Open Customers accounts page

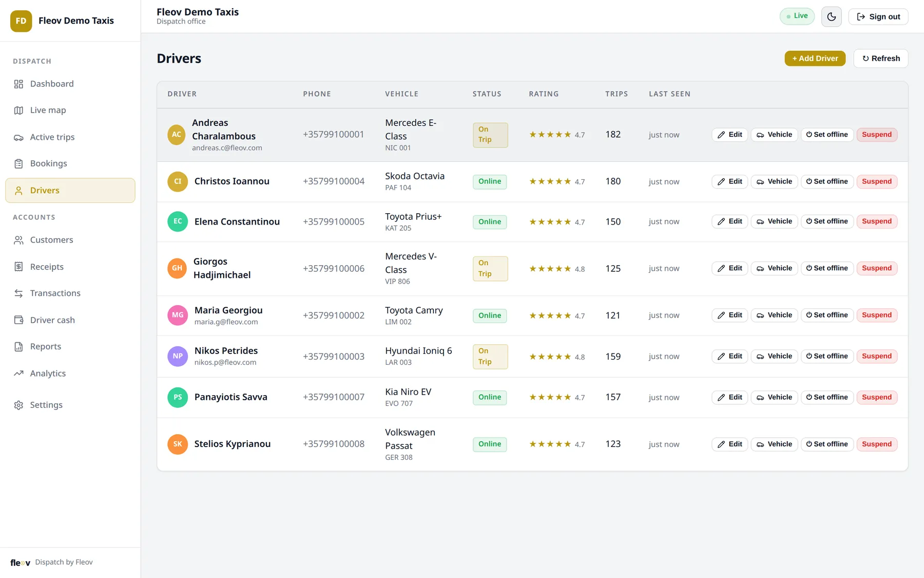pyautogui.click(x=70, y=240)
